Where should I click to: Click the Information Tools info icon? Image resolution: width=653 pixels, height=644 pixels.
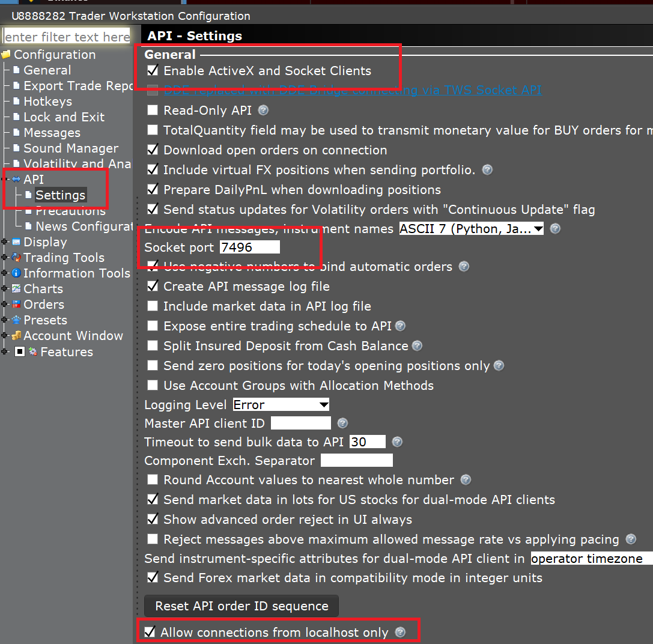point(16,273)
